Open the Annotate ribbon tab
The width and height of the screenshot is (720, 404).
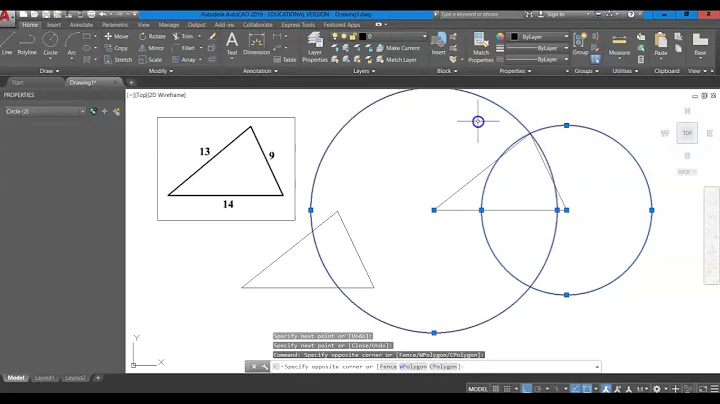pyautogui.click(x=81, y=25)
